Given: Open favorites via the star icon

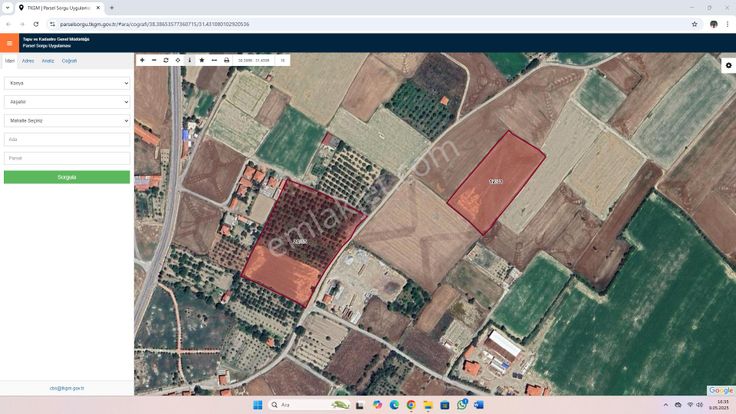Looking at the screenshot, I should [202, 60].
